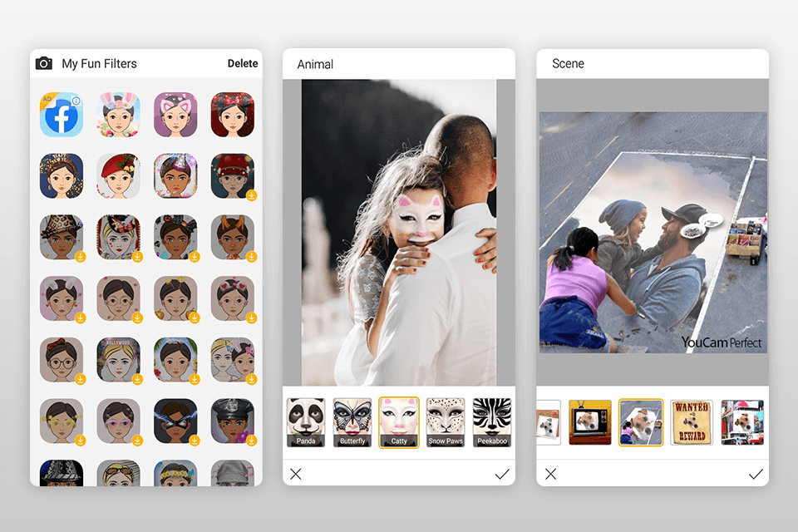Image resolution: width=798 pixels, height=532 pixels.
Task: Select the Snow Paws filter
Action: (445, 420)
